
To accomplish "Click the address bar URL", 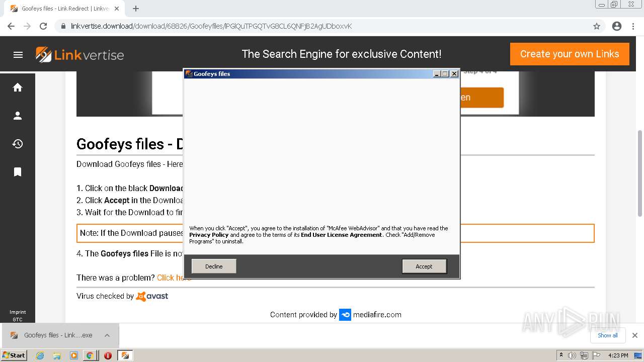I will (211, 26).
